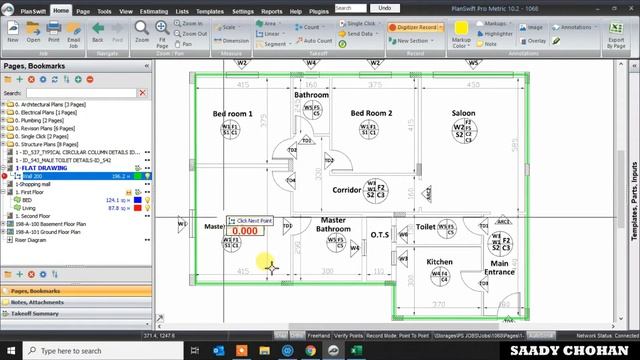The image size is (640, 360).
Task: Toggle Verify Points in status bar
Action: pyautogui.click(x=348, y=336)
